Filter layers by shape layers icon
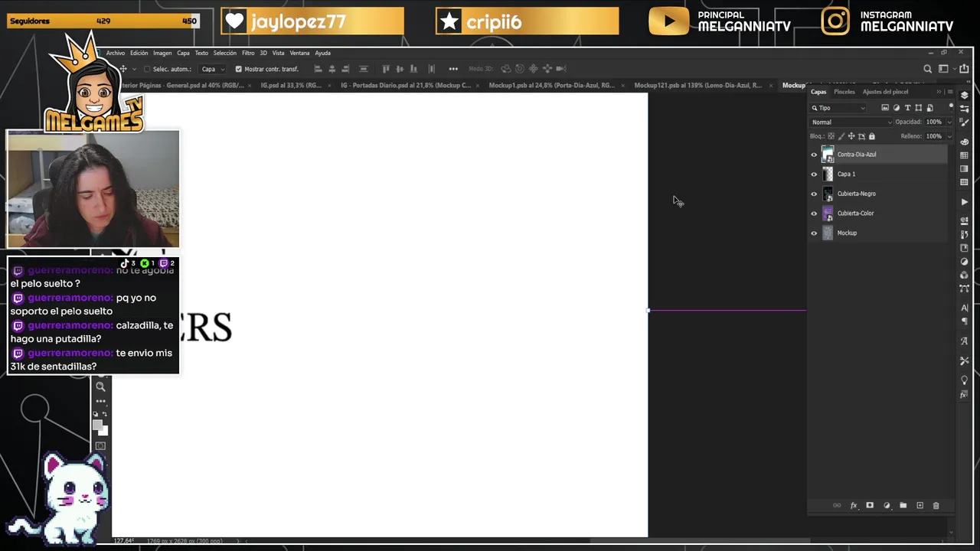980x551 pixels. (x=919, y=108)
